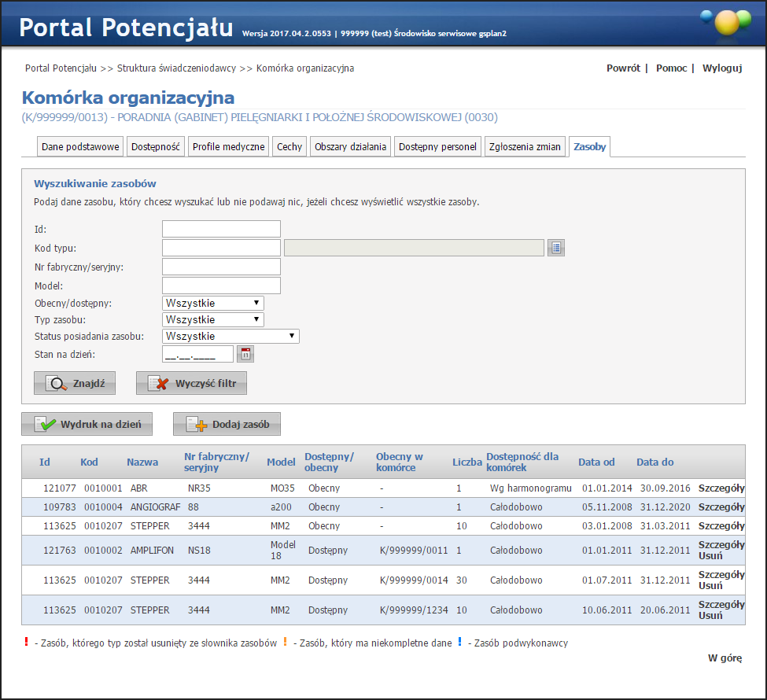
Task: Open Szczegóły for the ANGIOGRAF row
Action: (x=721, y=507)
